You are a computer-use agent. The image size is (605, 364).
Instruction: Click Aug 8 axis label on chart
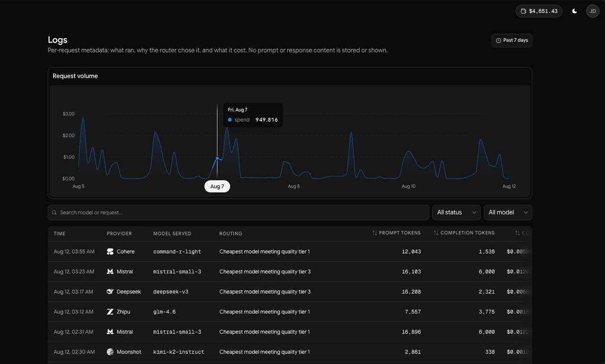click(294, 186)
